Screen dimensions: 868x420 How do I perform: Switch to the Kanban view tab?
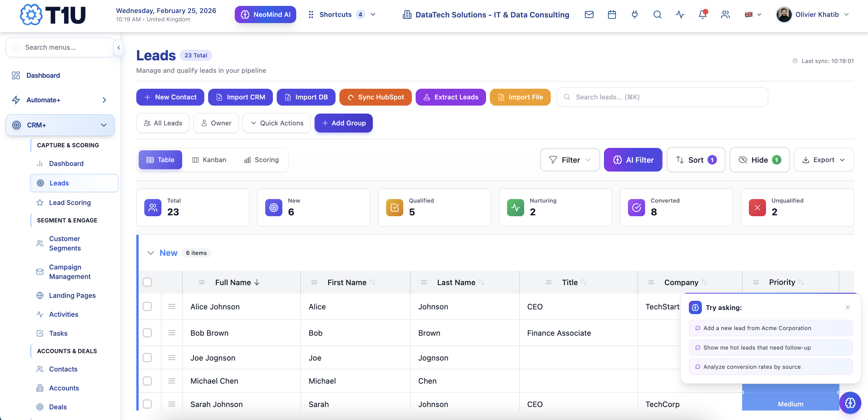209,160
